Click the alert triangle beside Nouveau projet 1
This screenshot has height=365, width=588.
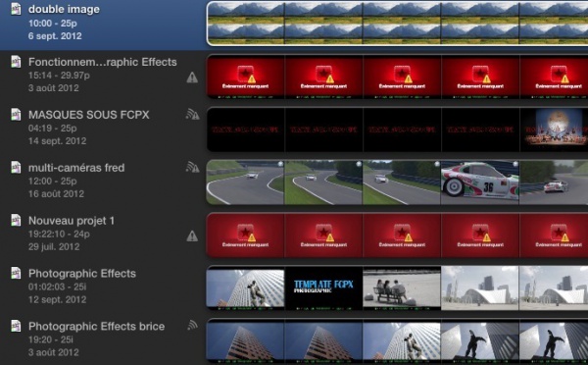192,236
